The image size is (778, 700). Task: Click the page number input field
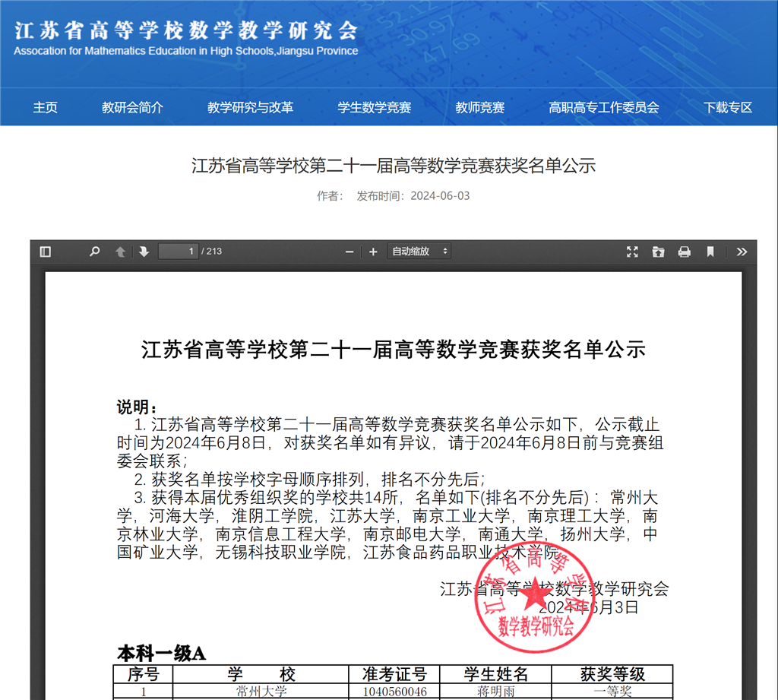[179, 252]
